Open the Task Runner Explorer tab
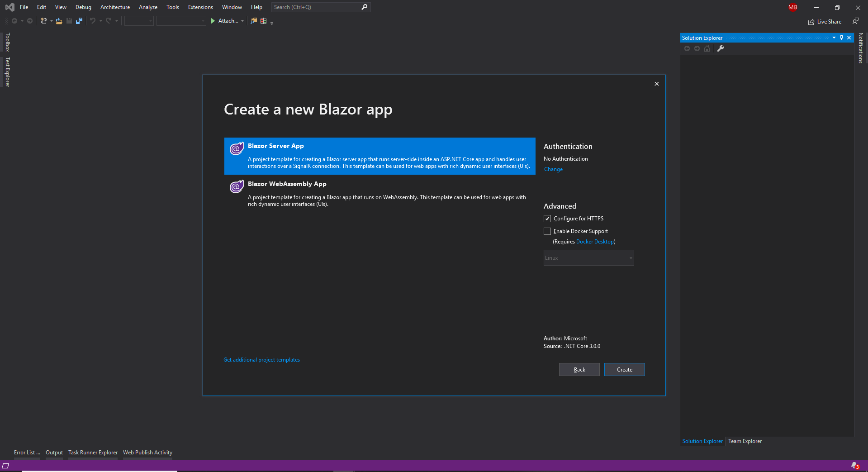 [x=93, y=453]
